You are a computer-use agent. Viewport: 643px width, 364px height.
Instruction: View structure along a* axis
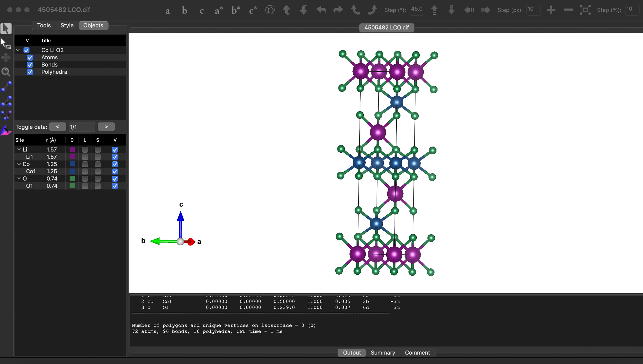point(218,10)
